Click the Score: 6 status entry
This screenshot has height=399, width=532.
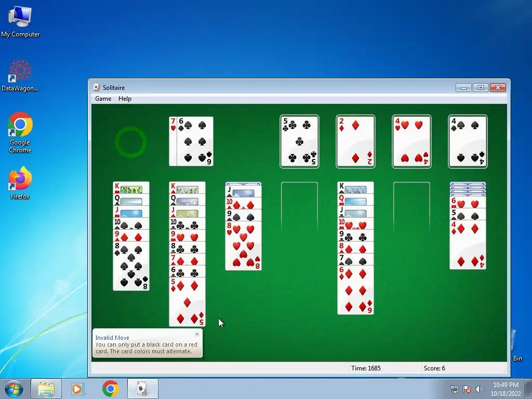tap(434, 368)
